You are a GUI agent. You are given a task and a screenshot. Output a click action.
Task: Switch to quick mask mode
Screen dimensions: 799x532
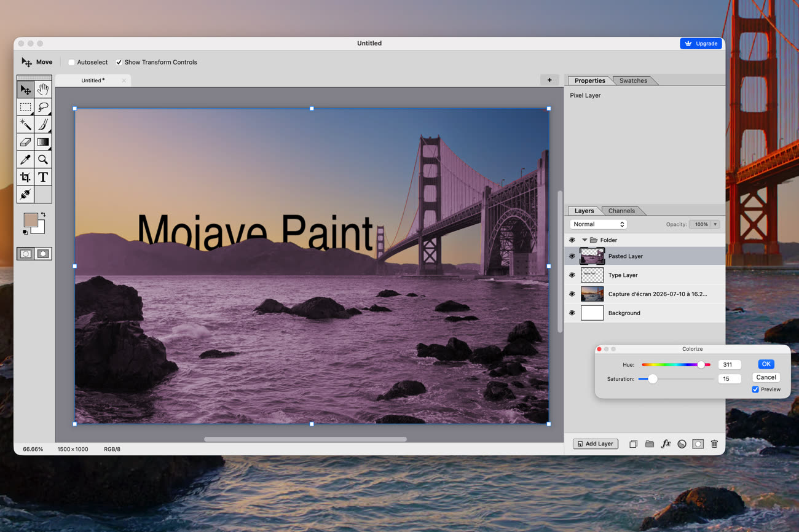click(x=43, y=254)
